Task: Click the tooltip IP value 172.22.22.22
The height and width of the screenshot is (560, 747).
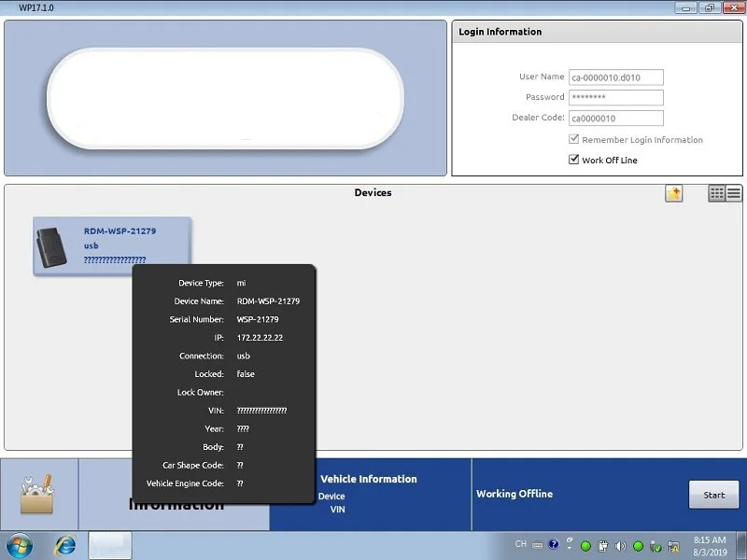Action: [260, 338]
